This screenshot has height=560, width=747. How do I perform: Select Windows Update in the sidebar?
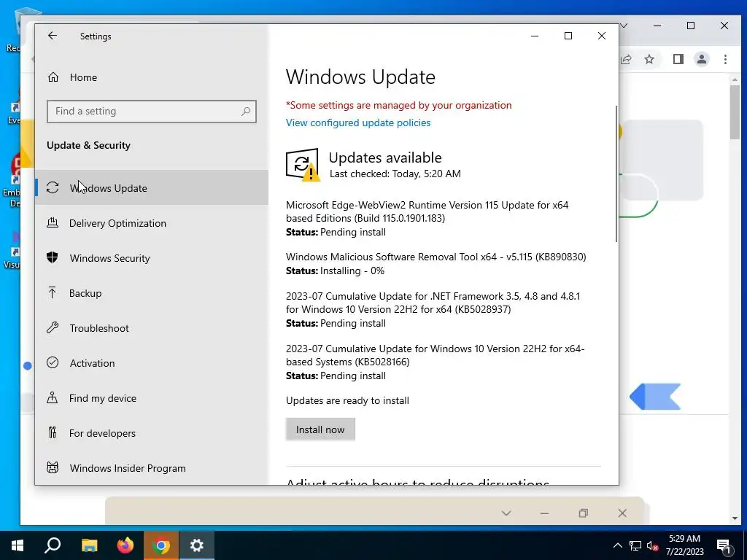pyautogui.click(x=152, y=187)
